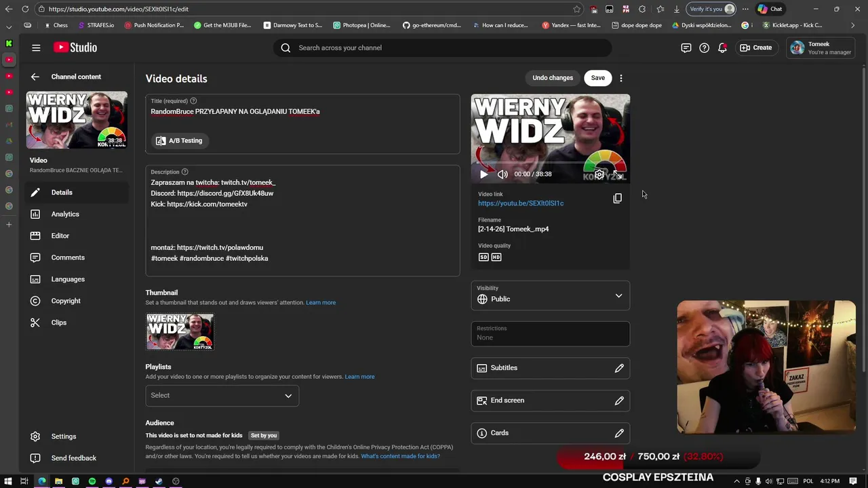Viewport: 868px width, 488px height.
Task: Edit End screen with the pencil icon
Action: 619,401
